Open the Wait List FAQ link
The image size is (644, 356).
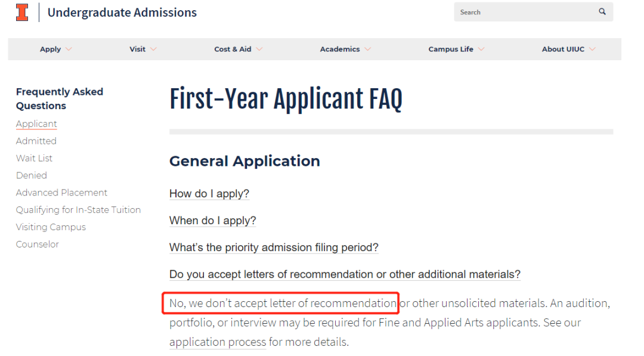pyautogui.click(x=34, y=158)
